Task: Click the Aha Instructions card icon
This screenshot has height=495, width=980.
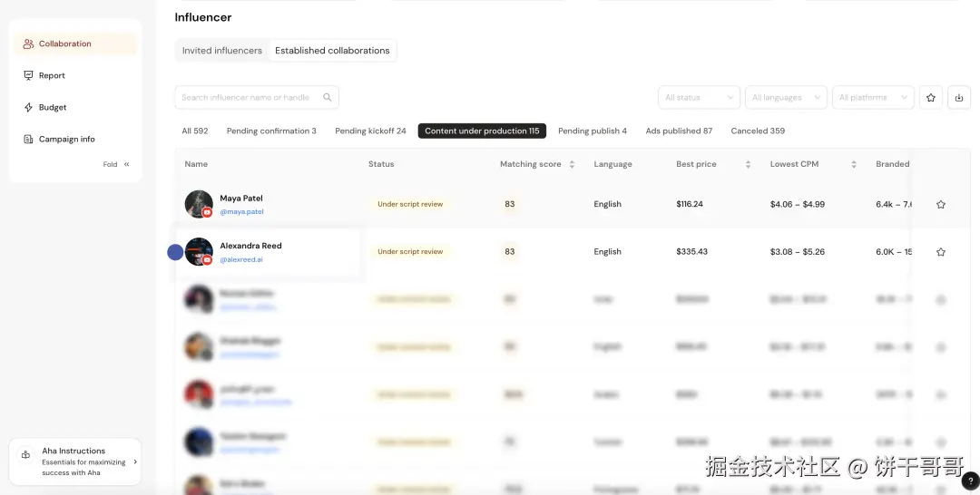Action: (25, 455)
